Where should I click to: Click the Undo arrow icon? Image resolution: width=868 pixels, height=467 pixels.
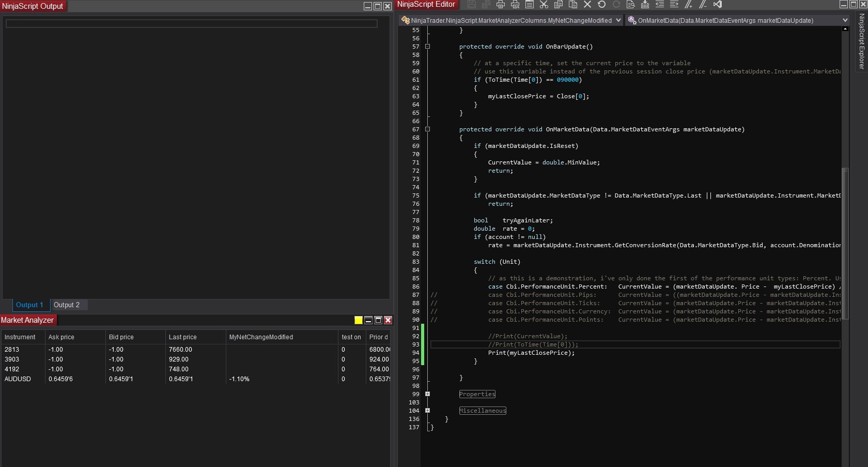click(x=601, y=5)
